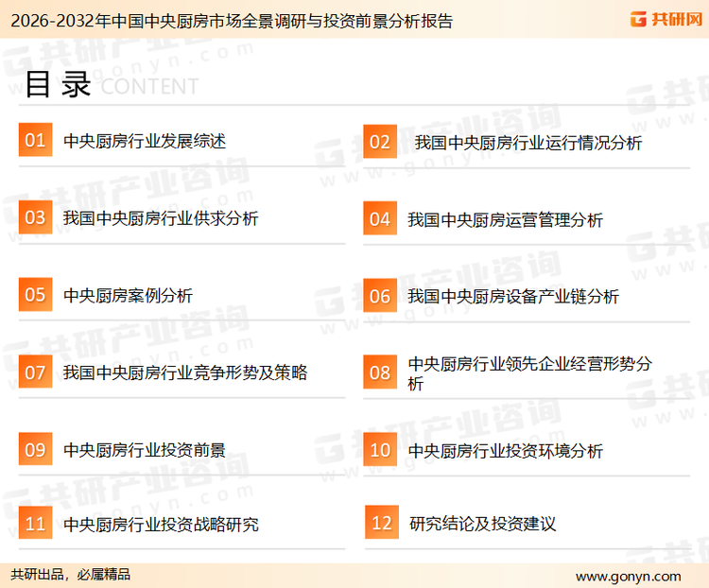Select the orange 12 number badge
The height and width of the screenshot is (588, 709).
point(382,523)
